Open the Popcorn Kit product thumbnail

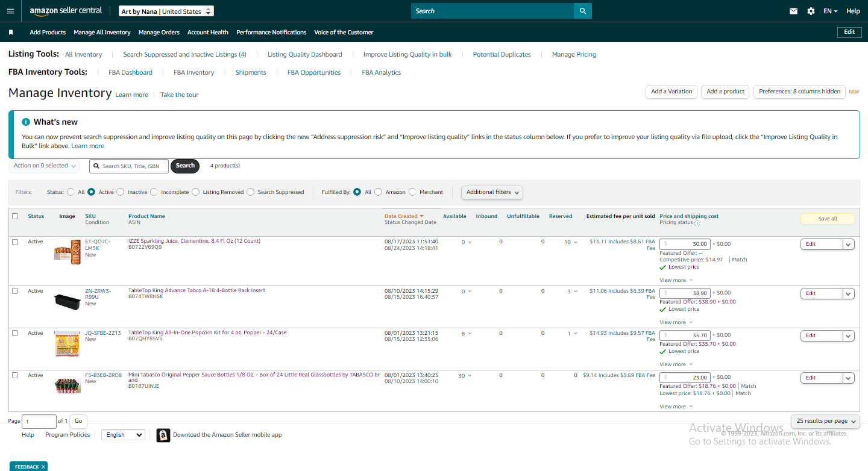coord(67,343)
